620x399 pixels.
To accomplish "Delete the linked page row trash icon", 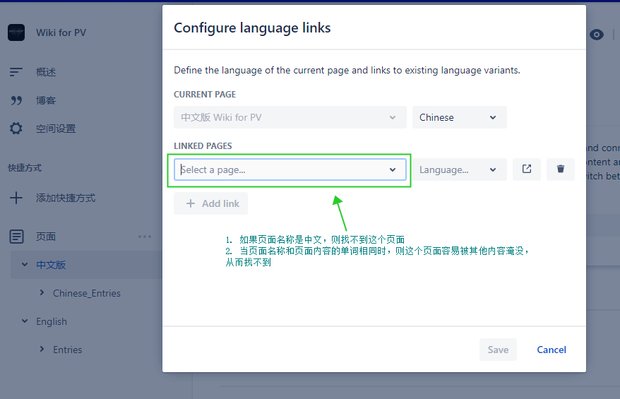I will 560,169.
